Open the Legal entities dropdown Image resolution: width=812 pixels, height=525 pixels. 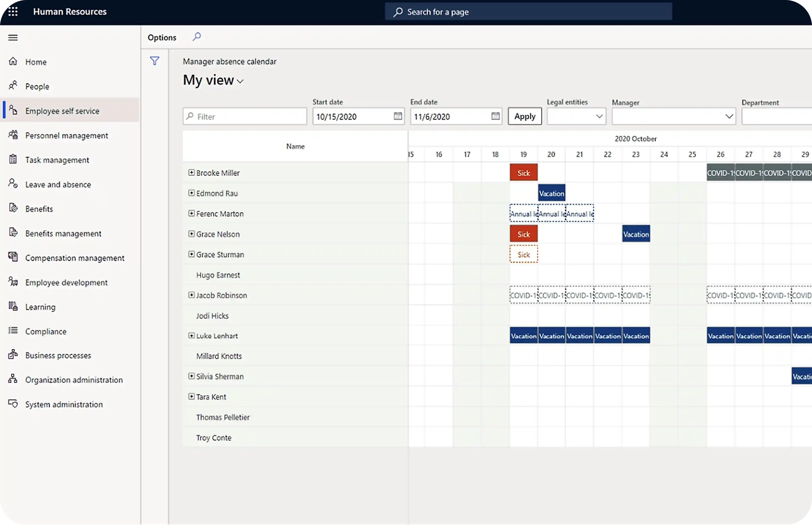pyautogui.click(x=599, y=116)
